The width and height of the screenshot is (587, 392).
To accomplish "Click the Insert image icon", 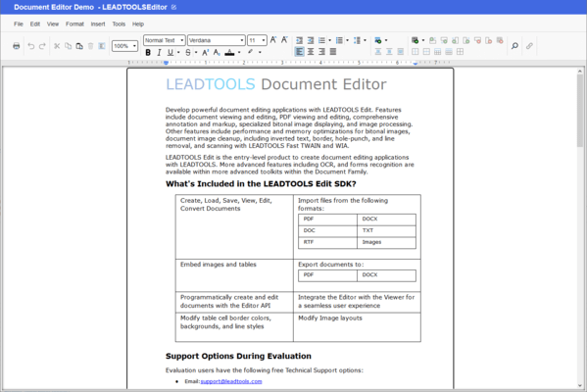I will point(378,40).
